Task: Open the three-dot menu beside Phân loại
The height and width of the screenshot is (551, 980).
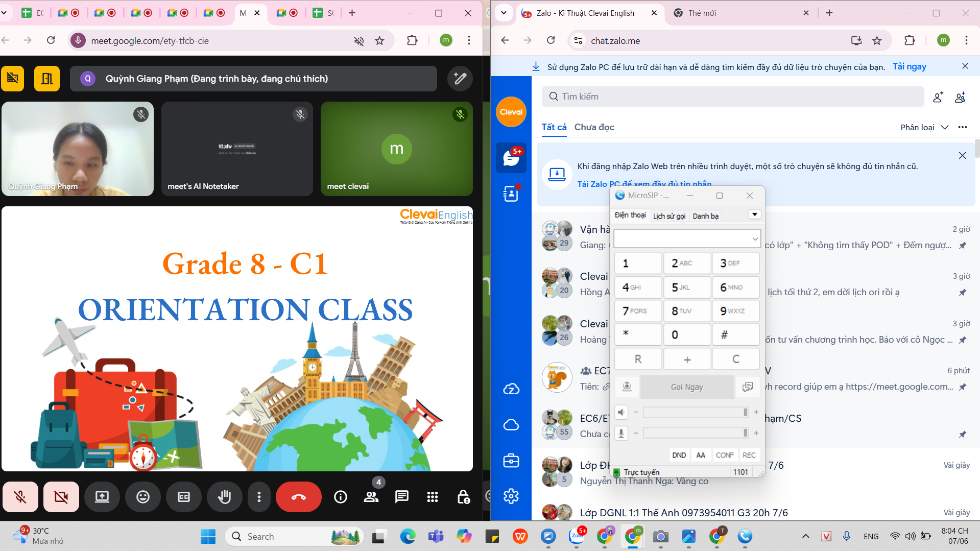Action: 963,127
